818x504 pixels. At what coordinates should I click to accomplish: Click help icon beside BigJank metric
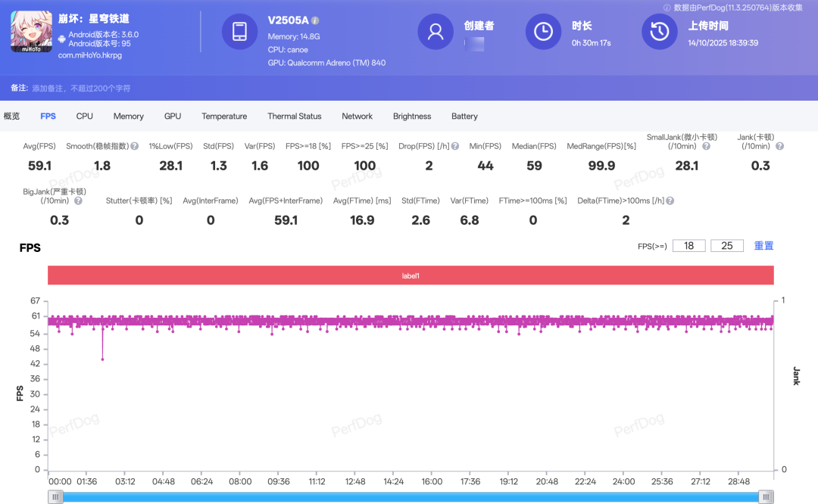[78, 201]
